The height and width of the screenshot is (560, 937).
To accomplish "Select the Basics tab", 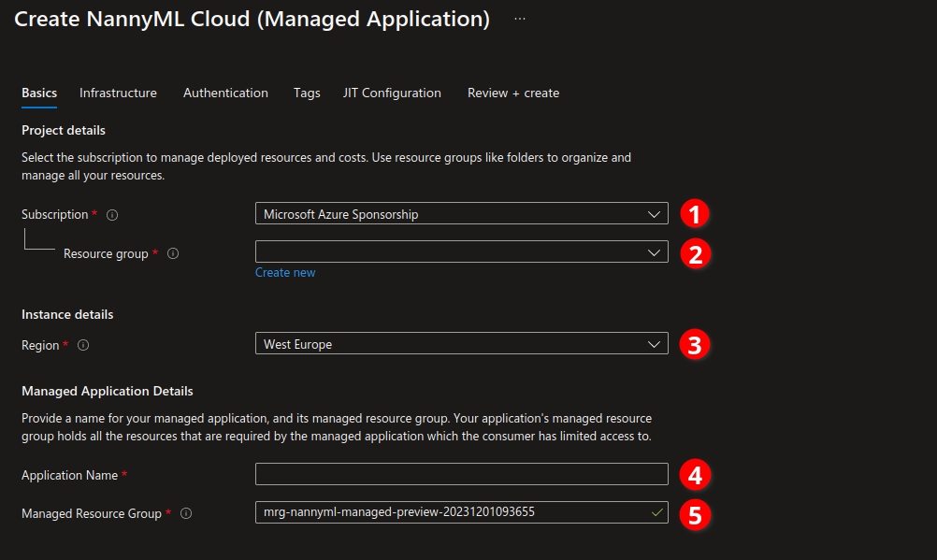I will 39,93.
